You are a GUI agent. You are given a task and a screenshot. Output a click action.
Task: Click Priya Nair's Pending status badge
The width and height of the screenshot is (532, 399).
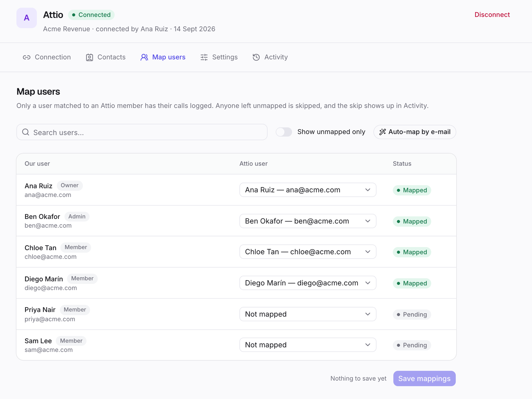[x=412, y=315]
